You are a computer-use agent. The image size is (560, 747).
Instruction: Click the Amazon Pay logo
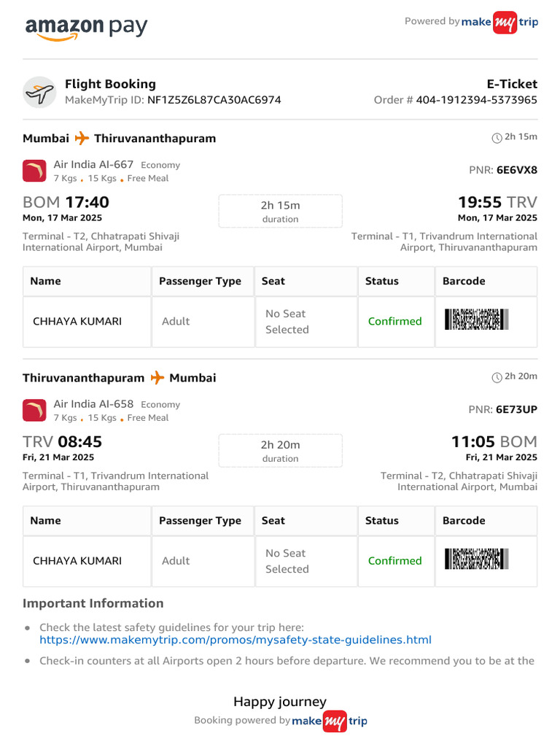tap(86, 28)
